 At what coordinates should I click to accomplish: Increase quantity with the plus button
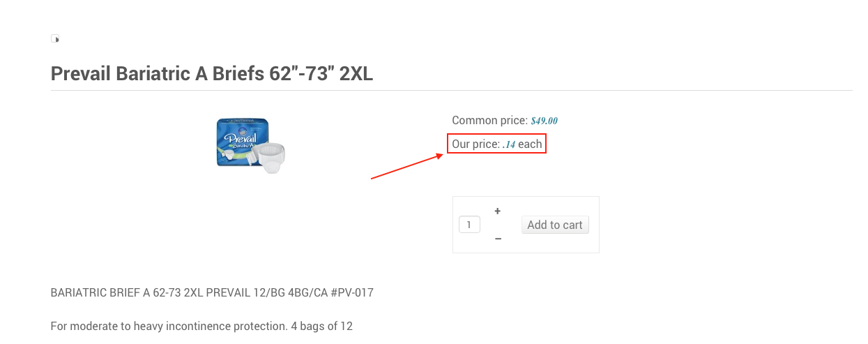point(498,211)
